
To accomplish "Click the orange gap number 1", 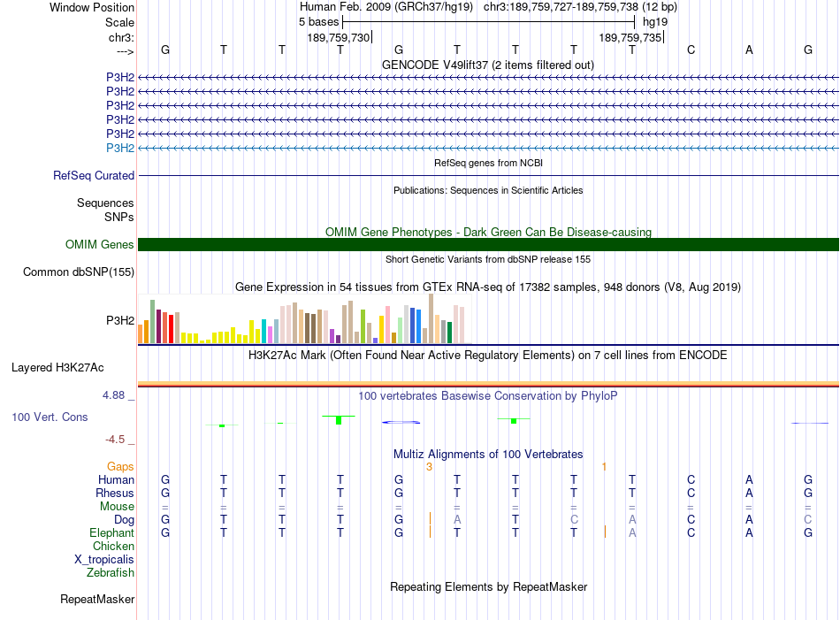I will [x=604, y=467].
